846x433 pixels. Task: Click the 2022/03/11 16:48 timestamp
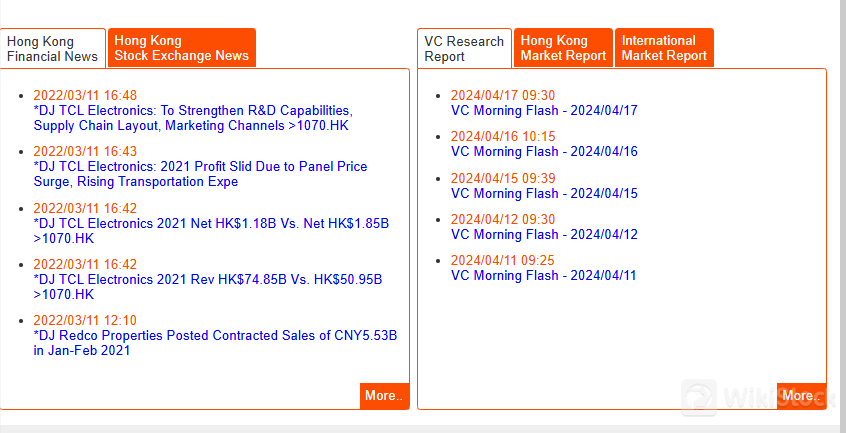point(85,95)
